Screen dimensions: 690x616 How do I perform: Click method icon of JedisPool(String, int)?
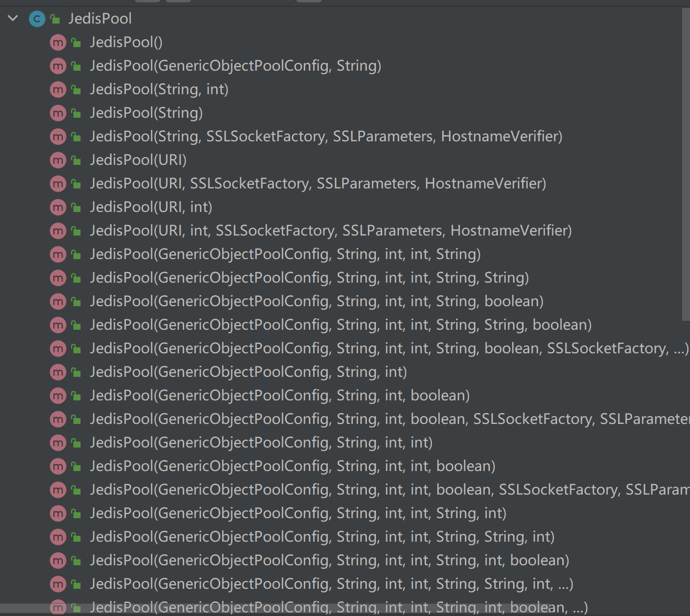point(58,89)
